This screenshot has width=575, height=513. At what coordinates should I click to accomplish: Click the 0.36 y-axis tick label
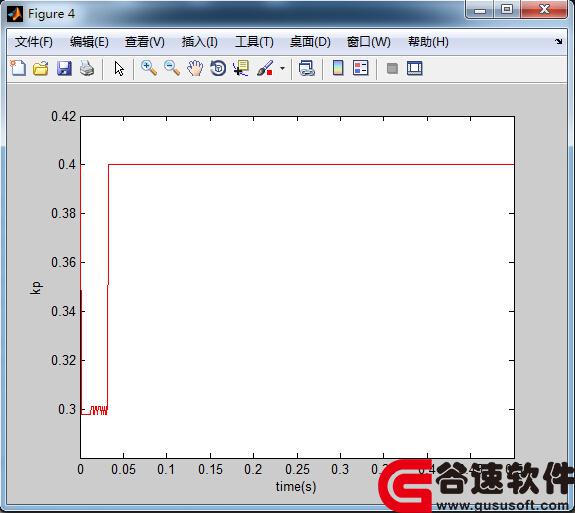63,262
